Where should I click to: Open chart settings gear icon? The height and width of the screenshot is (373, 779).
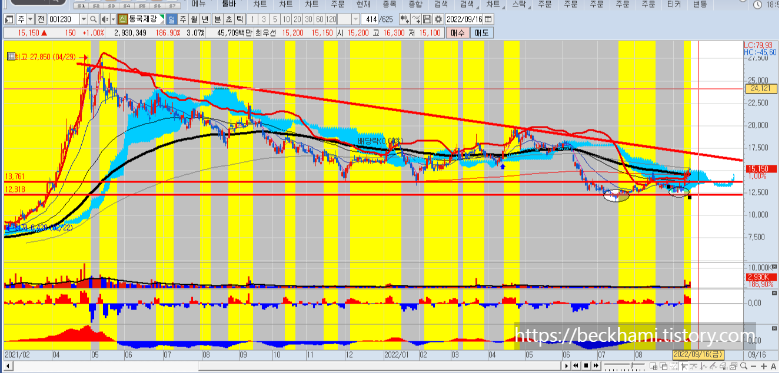pyautogui.click(x=438, y=19)
